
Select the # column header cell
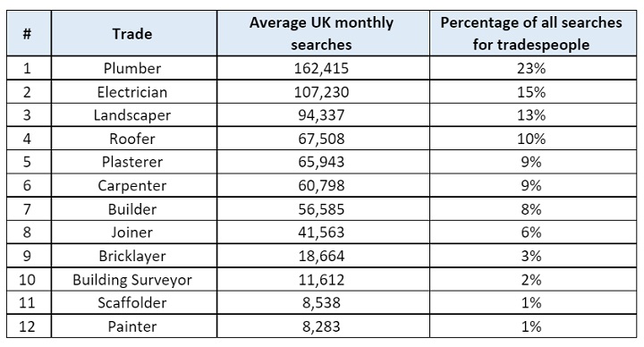(29, 33)
